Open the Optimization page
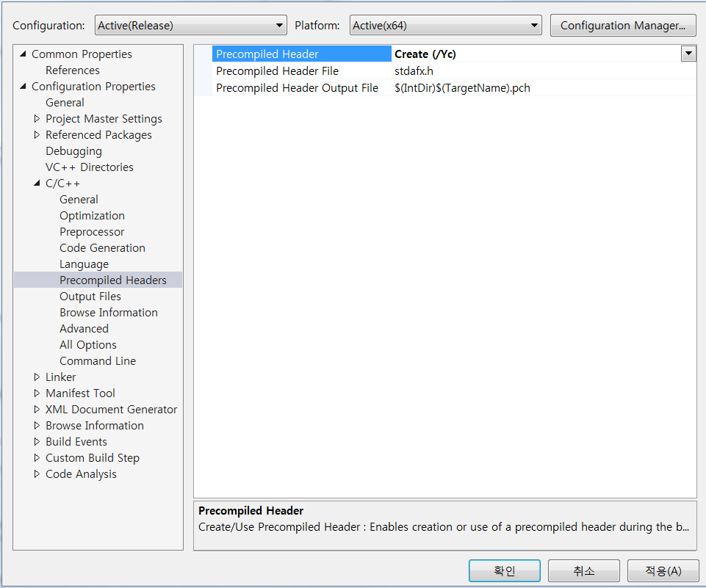 (x=92, y=216)
